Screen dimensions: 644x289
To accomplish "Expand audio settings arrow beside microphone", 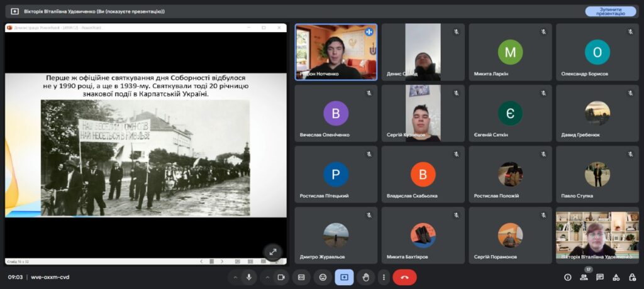I will click(235, 277).
